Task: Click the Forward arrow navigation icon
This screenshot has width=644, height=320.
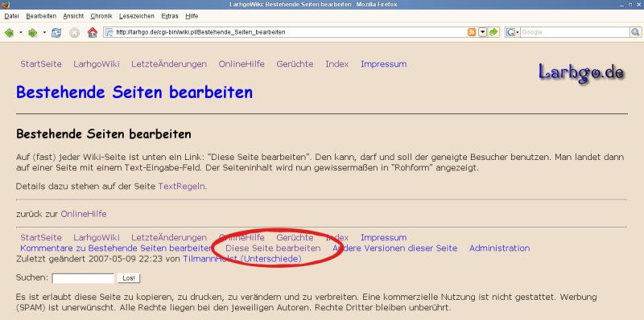Action: tap(32, 32)
